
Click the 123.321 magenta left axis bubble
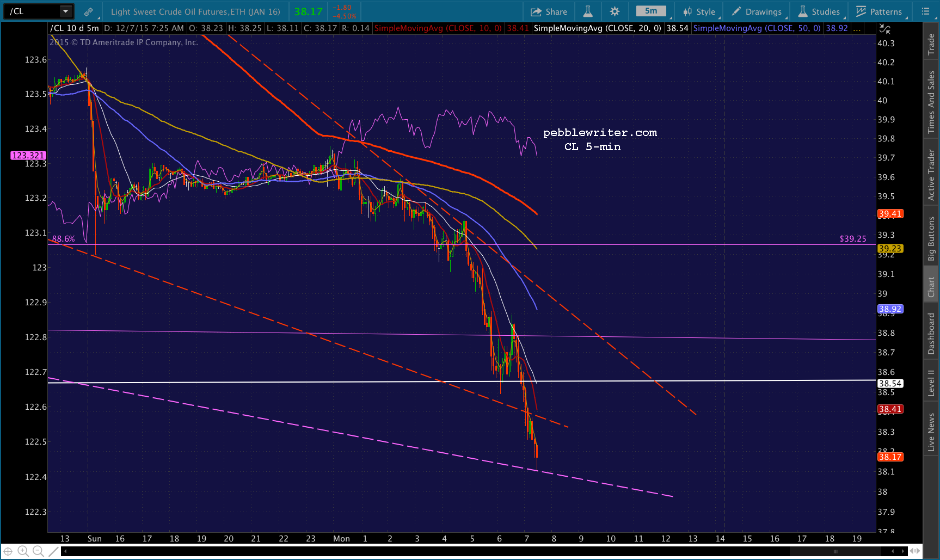click(28, 155)
